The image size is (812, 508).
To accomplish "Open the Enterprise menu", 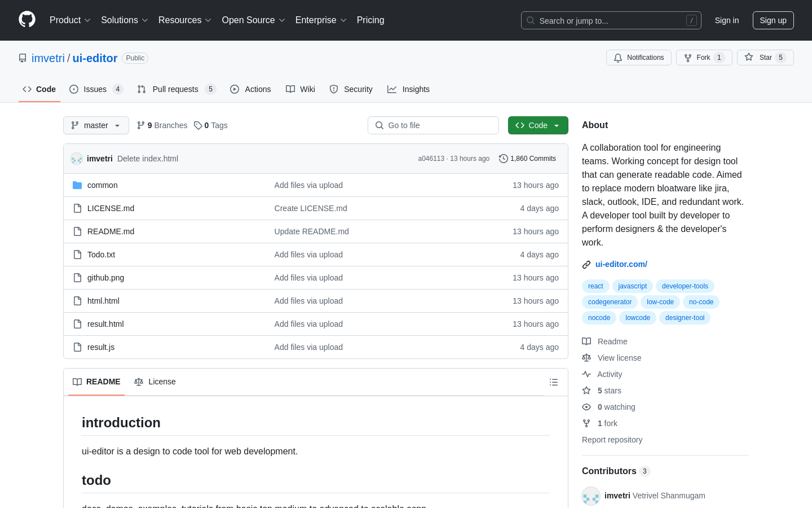I will pos(321,20).
